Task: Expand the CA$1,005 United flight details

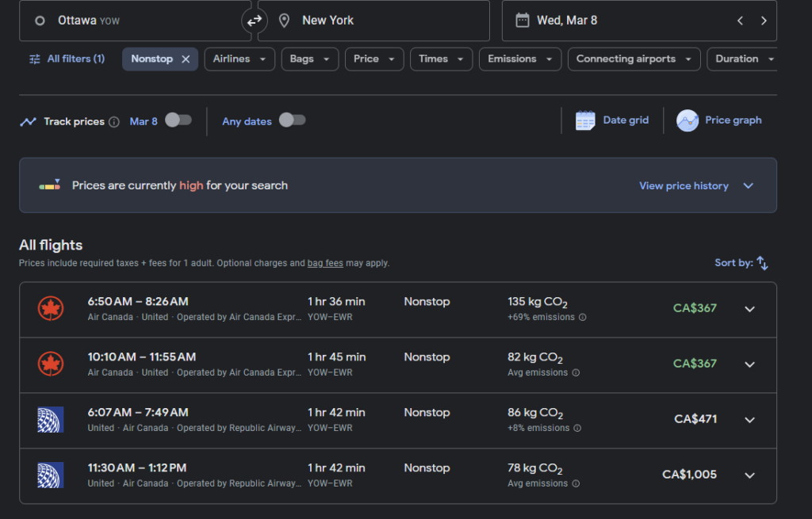Action: (749, 475)
